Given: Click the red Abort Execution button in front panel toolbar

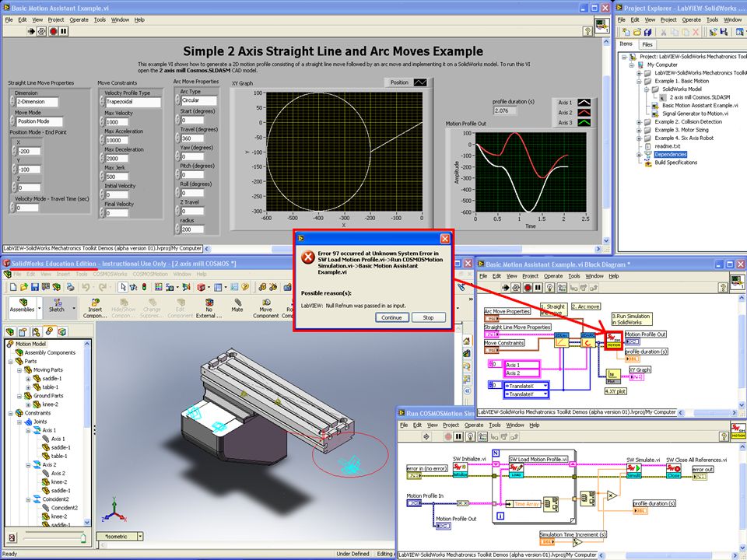Looking at the screenshot, I should [x=54, y=31].
